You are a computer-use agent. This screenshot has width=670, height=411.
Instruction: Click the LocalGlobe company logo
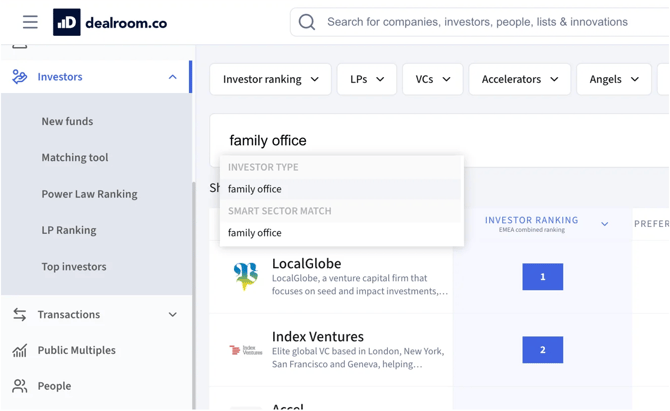tap(245, 276)
